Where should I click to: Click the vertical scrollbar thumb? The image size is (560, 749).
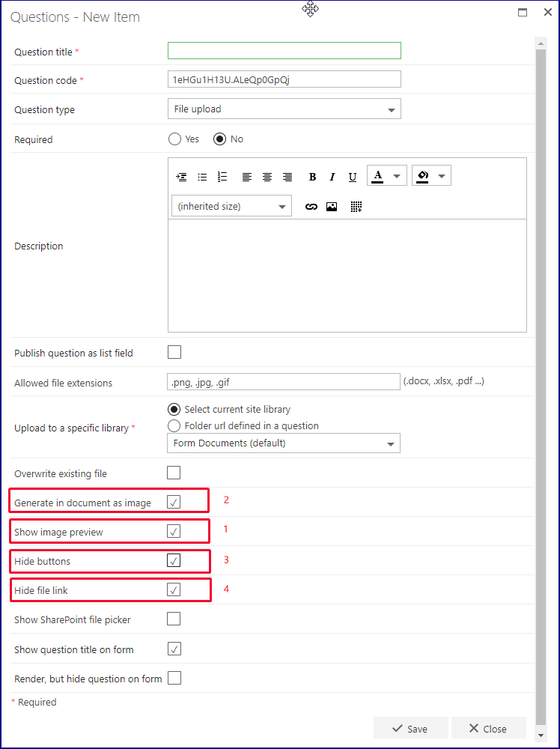[x=541, y=387]
